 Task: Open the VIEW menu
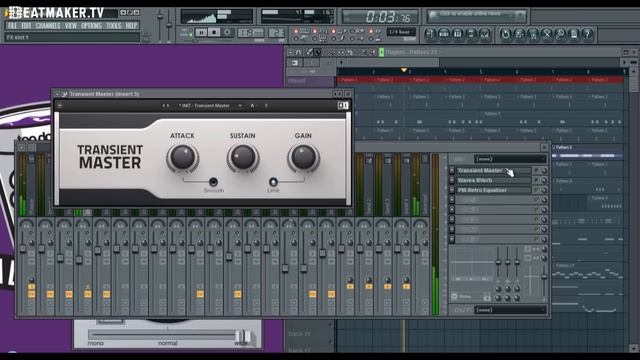(x=71, y=26)
